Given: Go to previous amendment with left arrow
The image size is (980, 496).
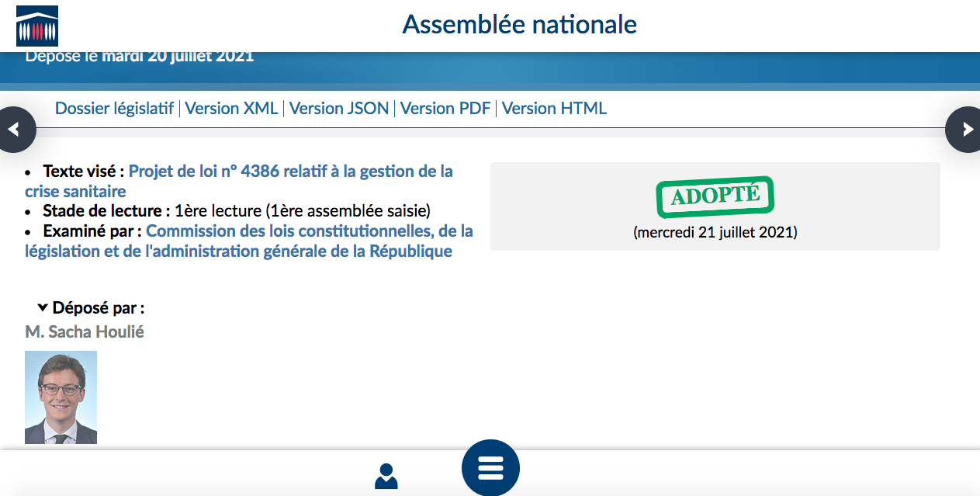Looking at the screenshot, I should click(14, 130).
